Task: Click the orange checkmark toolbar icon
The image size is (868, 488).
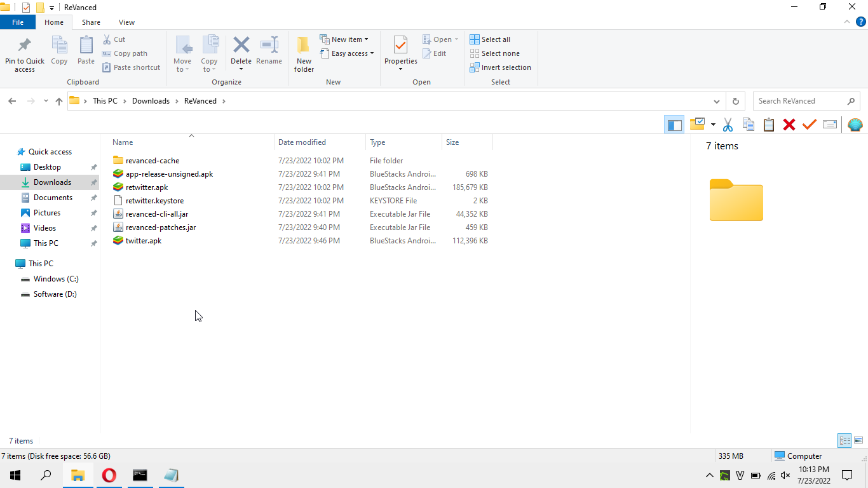Action: pyautogui.click(x=810, y=125)
